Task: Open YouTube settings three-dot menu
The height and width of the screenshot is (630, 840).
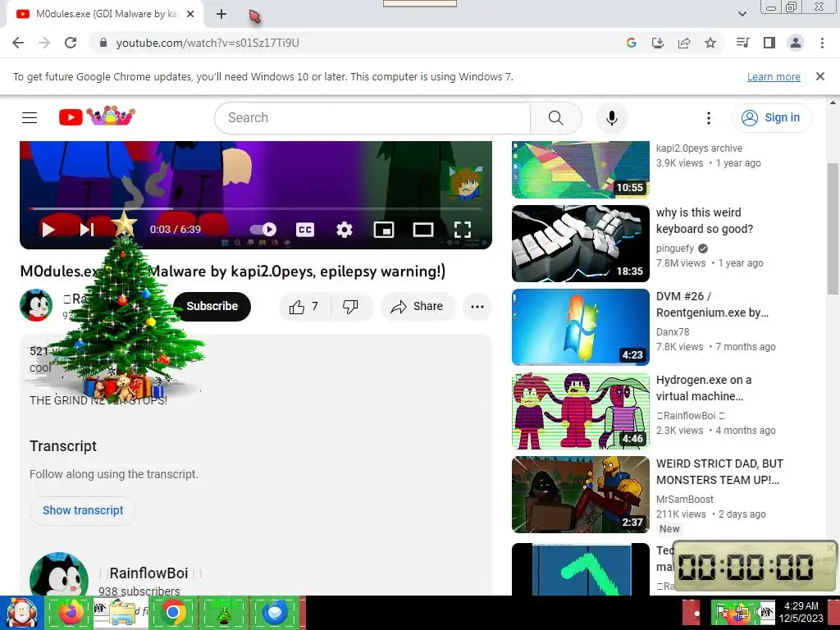Action: coord(708,118)
